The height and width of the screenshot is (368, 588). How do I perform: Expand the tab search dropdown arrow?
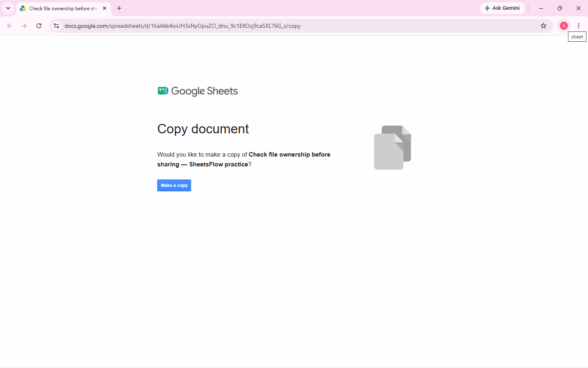[8, 8]
